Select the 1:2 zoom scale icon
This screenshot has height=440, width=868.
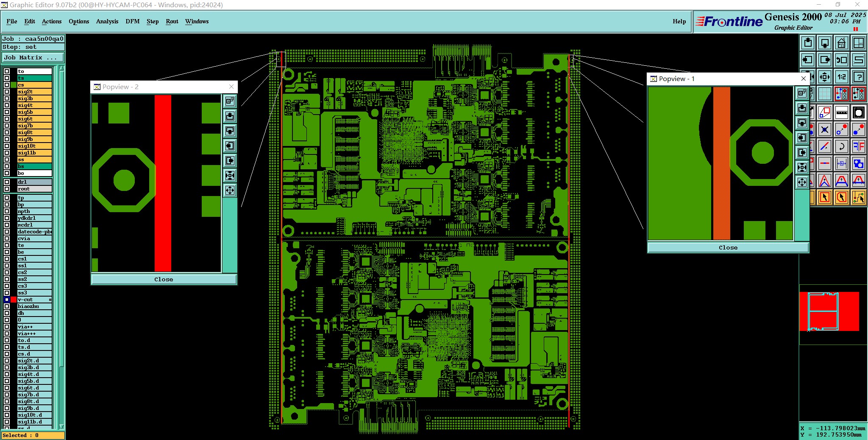842,77
